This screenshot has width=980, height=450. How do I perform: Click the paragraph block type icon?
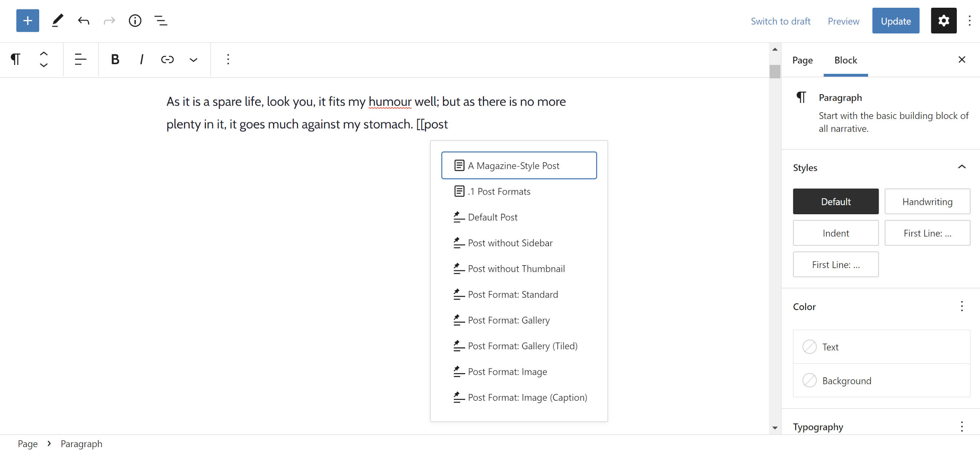pyautogui.click(x=16, y=60)
